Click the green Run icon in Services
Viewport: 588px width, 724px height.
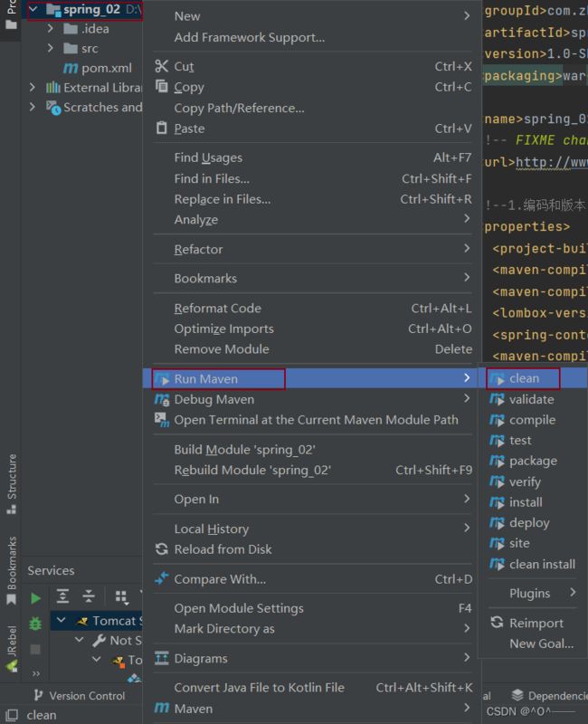point(35,598)
